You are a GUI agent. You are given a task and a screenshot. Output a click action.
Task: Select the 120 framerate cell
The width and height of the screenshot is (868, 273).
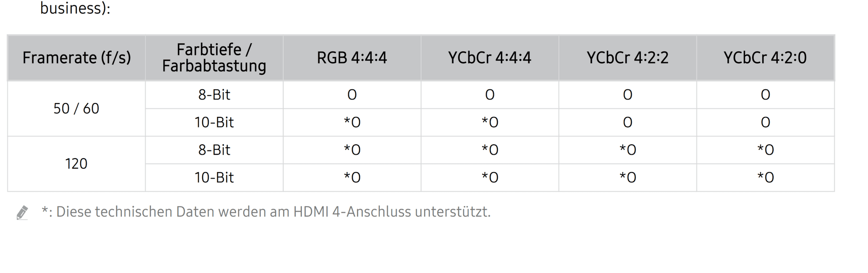click(x=76, y=164)
